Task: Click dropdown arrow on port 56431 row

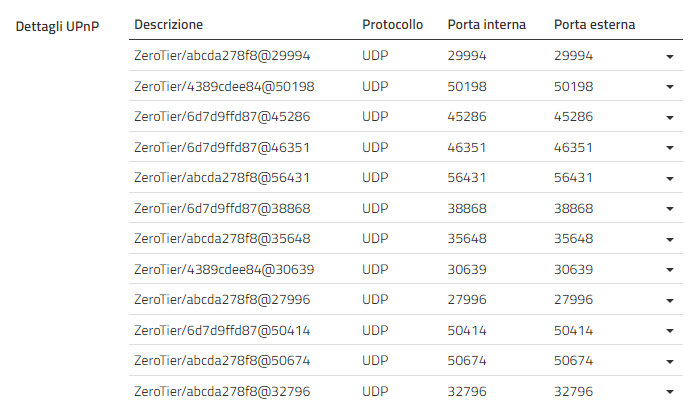Action: coord(670,179)
